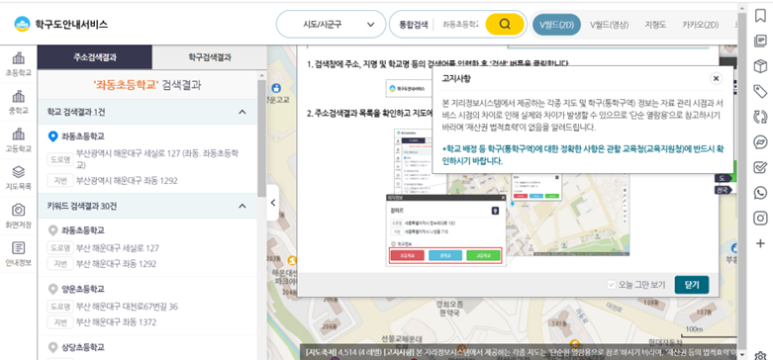Switch to the 학구검색결과 tab
The image size is (773, 360).
[x=210, y=57]
